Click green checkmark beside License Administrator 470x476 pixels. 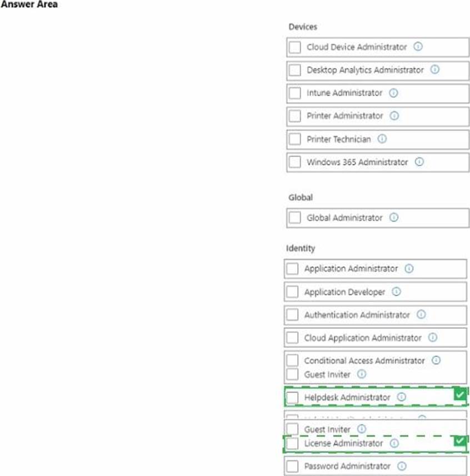click(459, 441)
